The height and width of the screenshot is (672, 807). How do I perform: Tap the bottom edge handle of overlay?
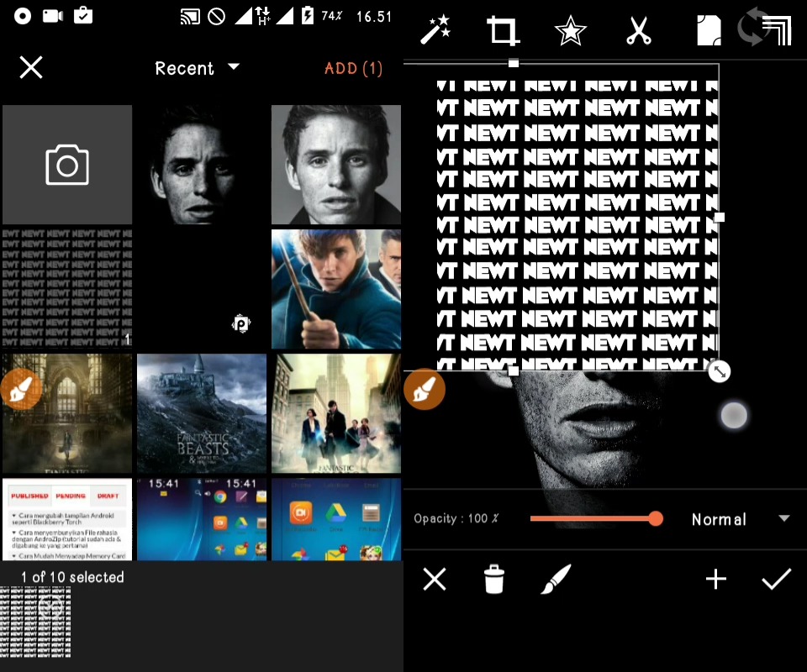(x=513, y=371)
